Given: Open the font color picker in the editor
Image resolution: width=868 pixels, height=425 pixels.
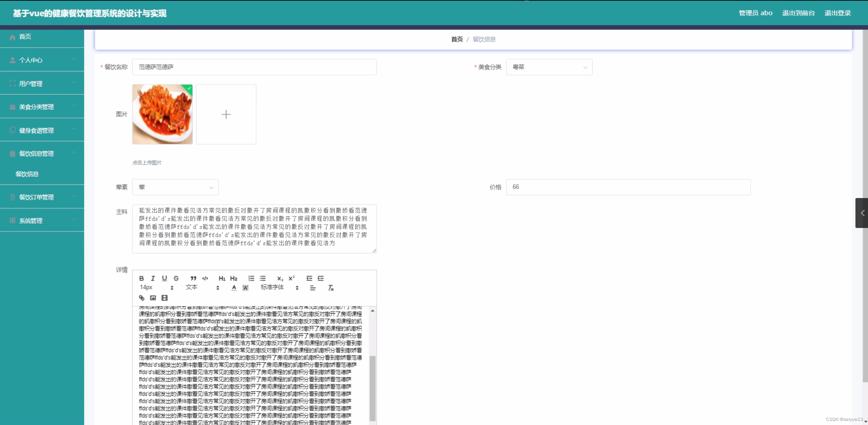Looking at the screenshot, I should (234, 288).
